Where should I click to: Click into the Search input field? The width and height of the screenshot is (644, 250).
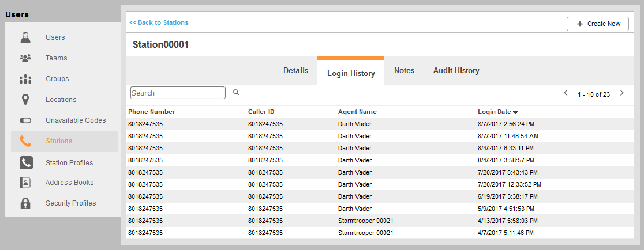point(178,93)
